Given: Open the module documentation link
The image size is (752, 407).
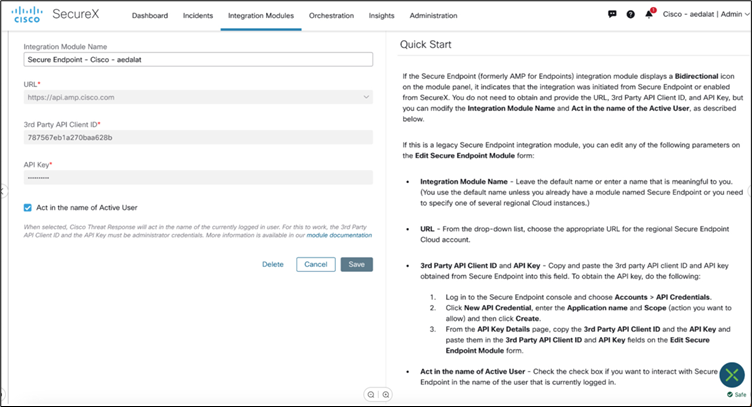Looking at the screenshot, I should (339, 235).
